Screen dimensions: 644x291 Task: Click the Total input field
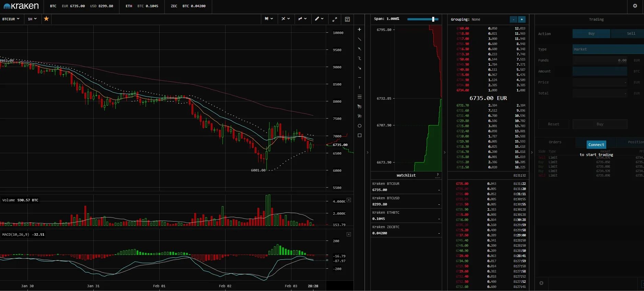(x=600, y=93)
